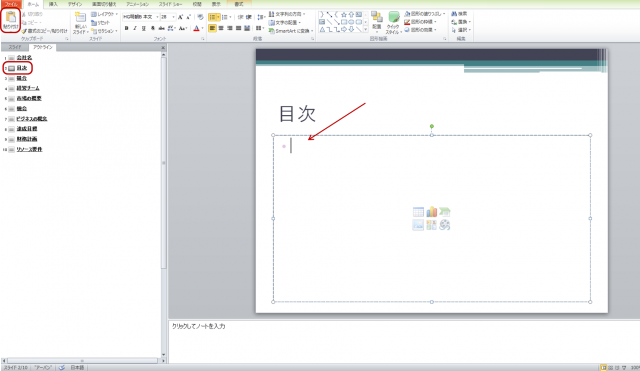The height and width of the screenshot is (371, 640).
Task: Click the Format Painter brush icon
Action: tap(24, 31)
